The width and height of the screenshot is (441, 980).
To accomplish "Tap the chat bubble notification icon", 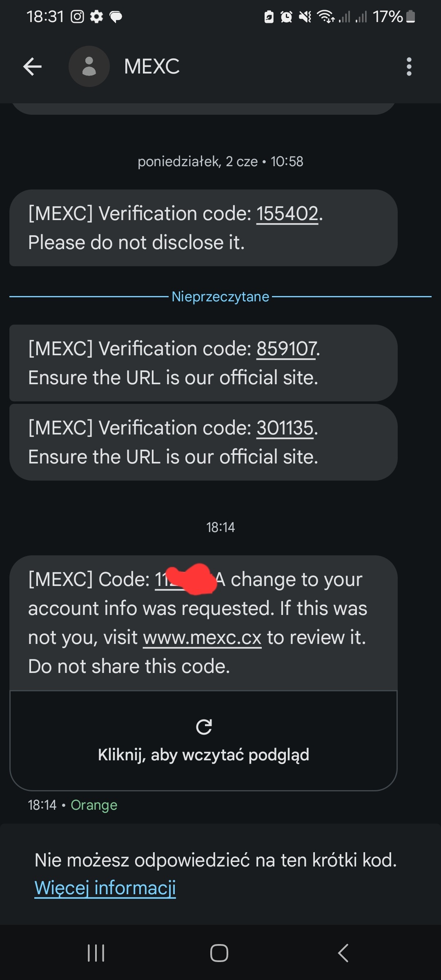I will 116,17.
